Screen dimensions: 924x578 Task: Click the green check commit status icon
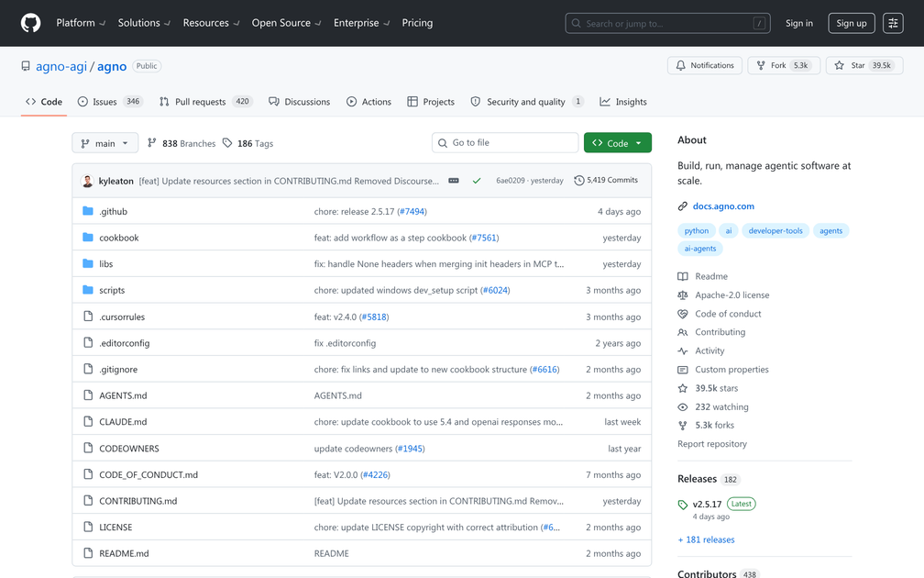click(x=476, y=181)
